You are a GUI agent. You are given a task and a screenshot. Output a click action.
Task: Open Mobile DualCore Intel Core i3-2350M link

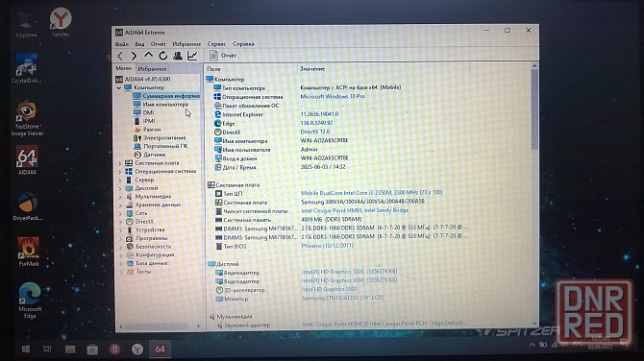372,192
